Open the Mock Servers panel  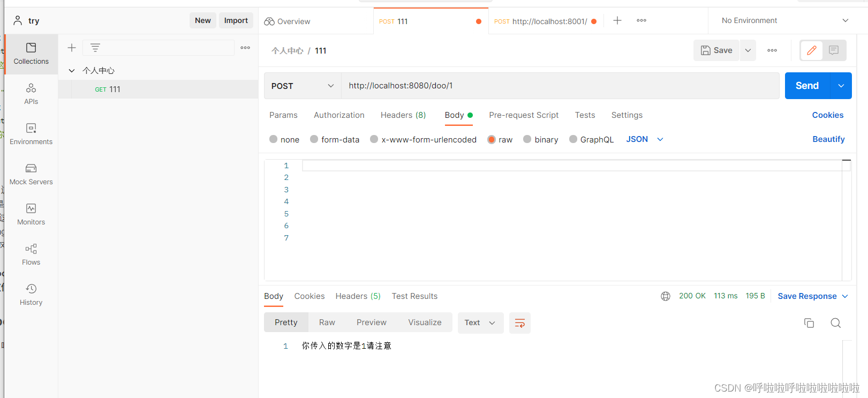[31, 175]
